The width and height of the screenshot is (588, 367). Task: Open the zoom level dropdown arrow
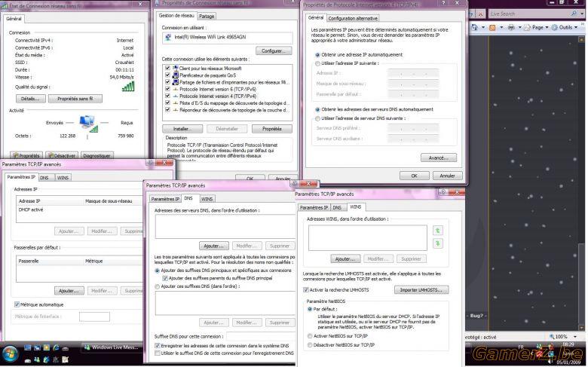(575, 337)
